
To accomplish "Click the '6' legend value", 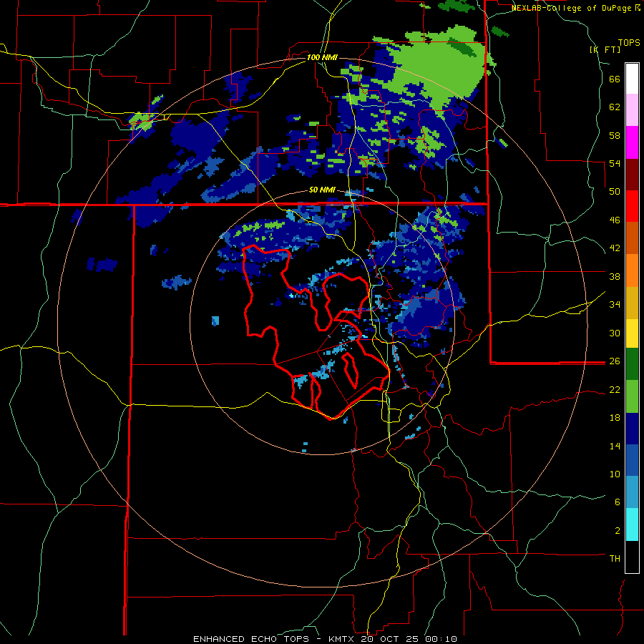I will (x=618, y=502).
